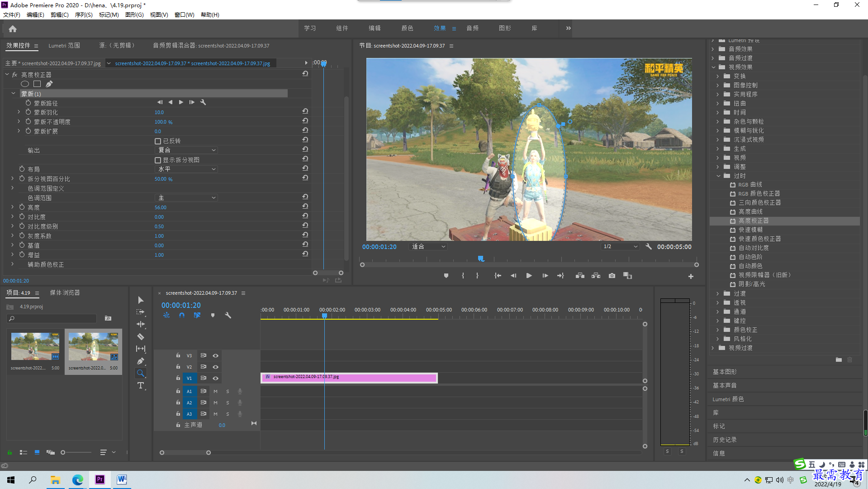Image resolution: width=868 pixels, height=489 pixels.
Task: Collapse the 过时 effects folder
Action: (718, 176)
